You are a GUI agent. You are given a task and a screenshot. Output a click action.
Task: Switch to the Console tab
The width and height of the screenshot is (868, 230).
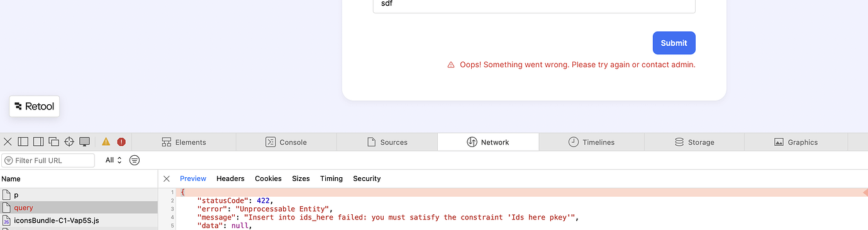click(x=286, y=142)
